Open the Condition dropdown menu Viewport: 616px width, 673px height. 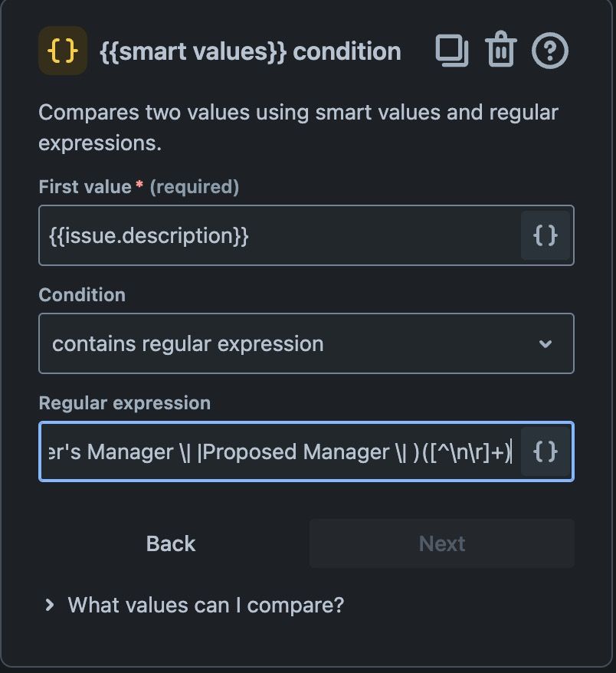coord(306,343)
